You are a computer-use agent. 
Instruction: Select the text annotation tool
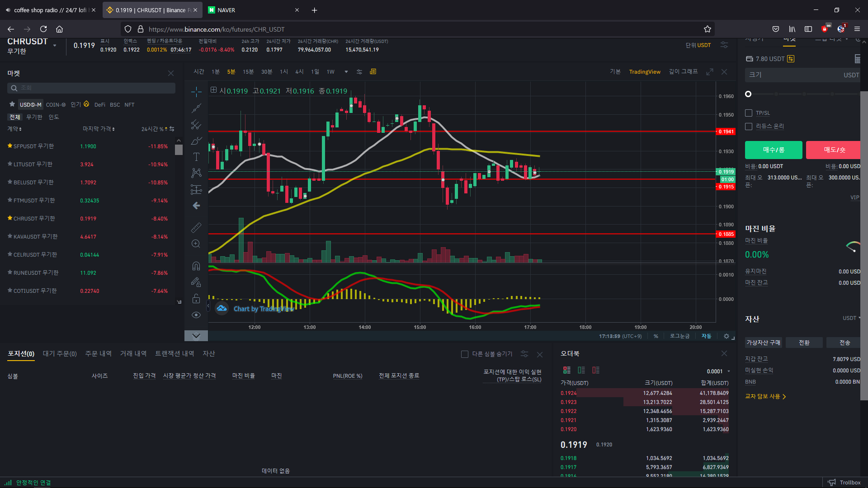pos(196,157)
